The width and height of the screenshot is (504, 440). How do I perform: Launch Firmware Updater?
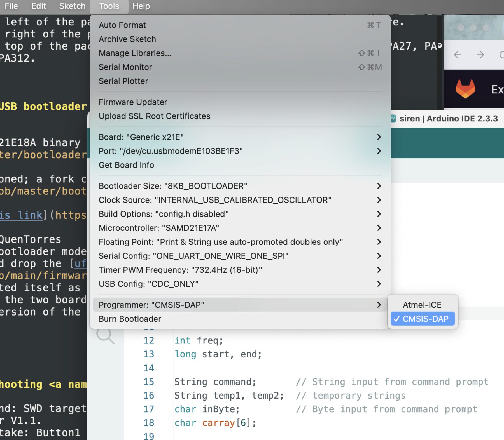coord(240,102)
